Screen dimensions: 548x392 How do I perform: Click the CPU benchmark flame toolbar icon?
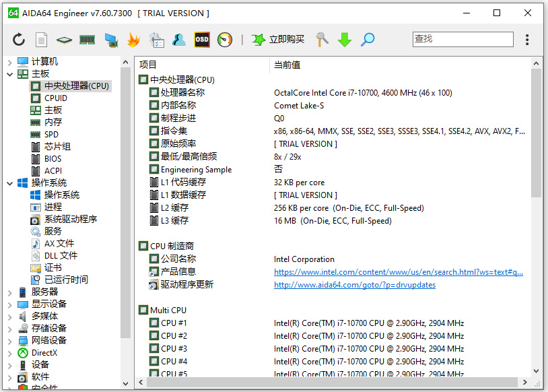coord(134,39)
